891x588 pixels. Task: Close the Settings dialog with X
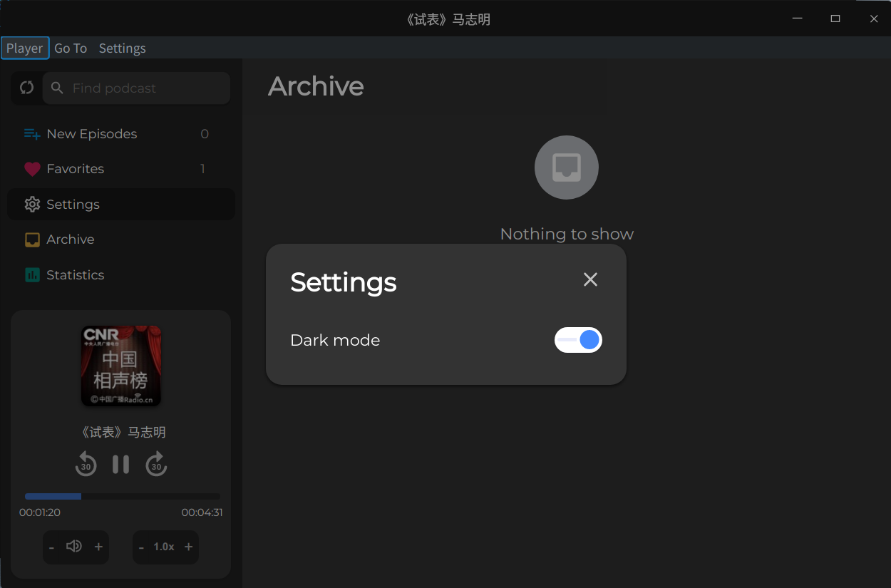[590, 279]
